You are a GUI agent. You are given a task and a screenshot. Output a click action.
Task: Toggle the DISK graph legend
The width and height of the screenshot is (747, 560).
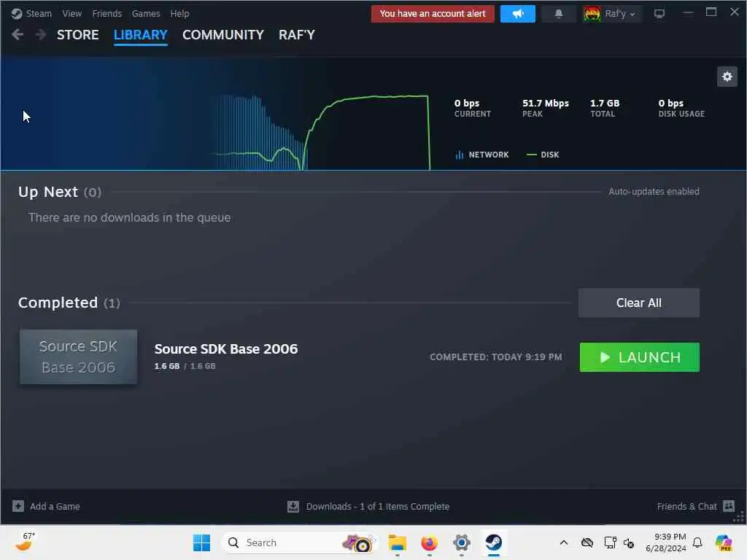coord(543,155)
